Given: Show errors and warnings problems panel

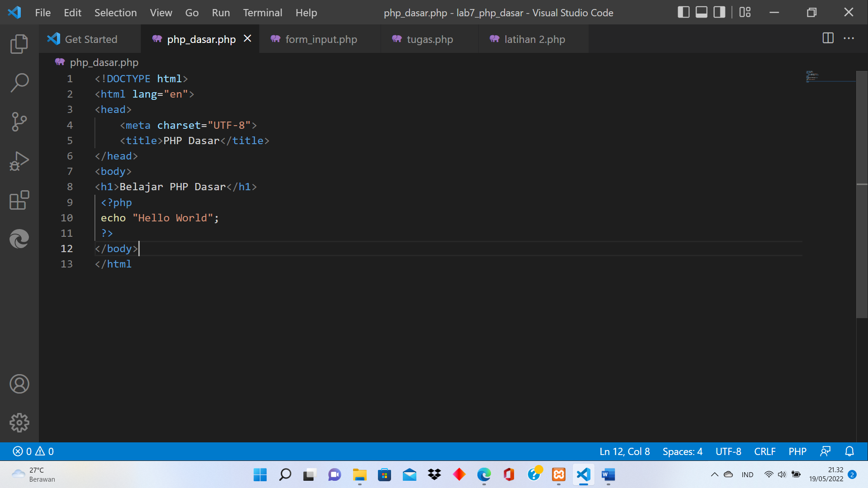Looking at the screenshot, I should pos(33,451).
